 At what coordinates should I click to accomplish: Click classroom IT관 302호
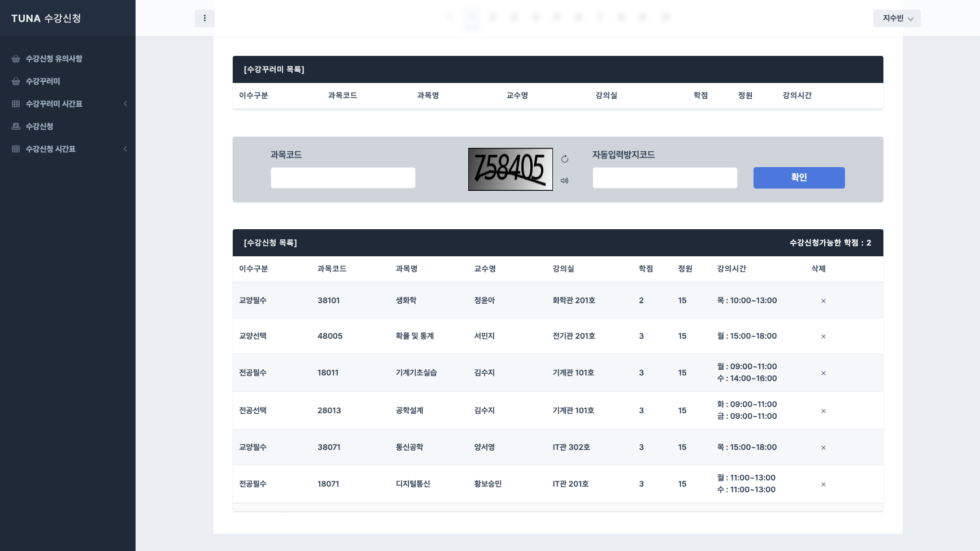571,447
